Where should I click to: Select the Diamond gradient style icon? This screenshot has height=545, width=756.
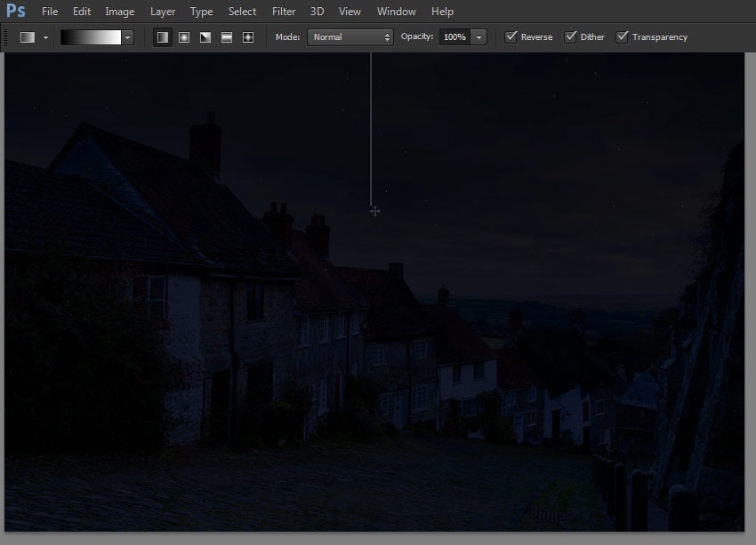pyautogui.click(x=247, y=37)
